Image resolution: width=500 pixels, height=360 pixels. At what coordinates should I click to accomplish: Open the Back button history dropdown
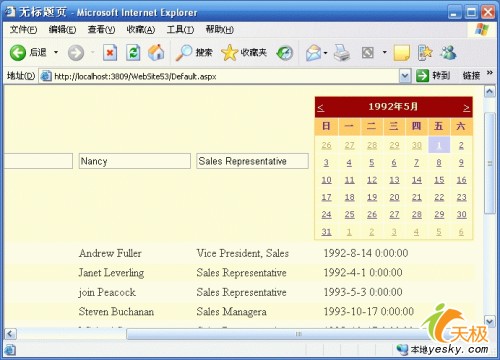coord(56,52)
